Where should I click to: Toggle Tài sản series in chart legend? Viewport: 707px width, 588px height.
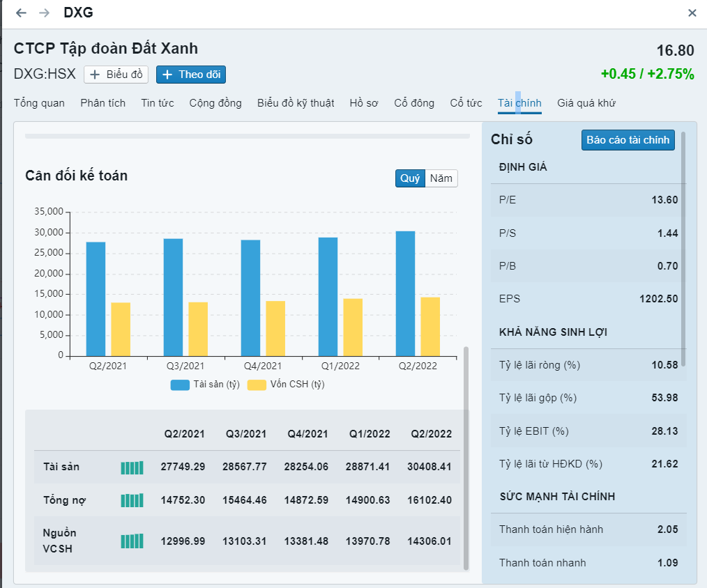pos(205,385)
